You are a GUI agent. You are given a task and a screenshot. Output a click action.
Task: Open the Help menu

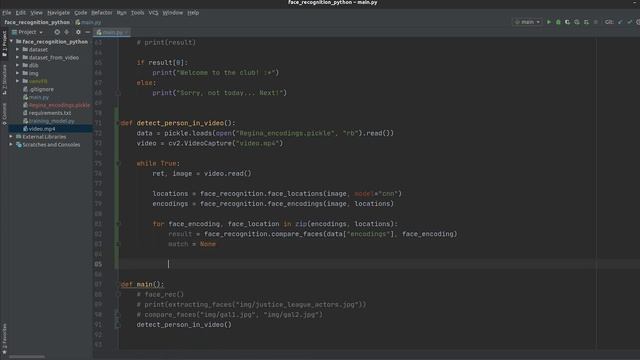coord(193,13)
